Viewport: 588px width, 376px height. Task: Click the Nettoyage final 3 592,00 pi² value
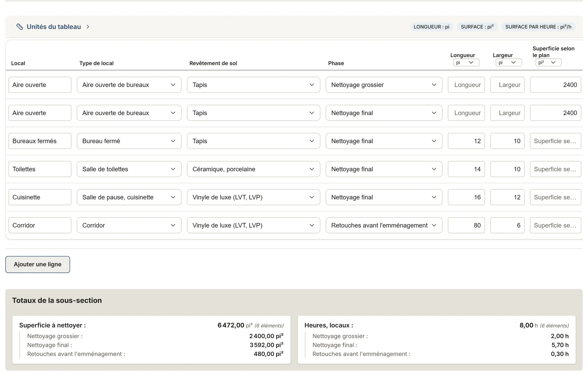point(266,345)
